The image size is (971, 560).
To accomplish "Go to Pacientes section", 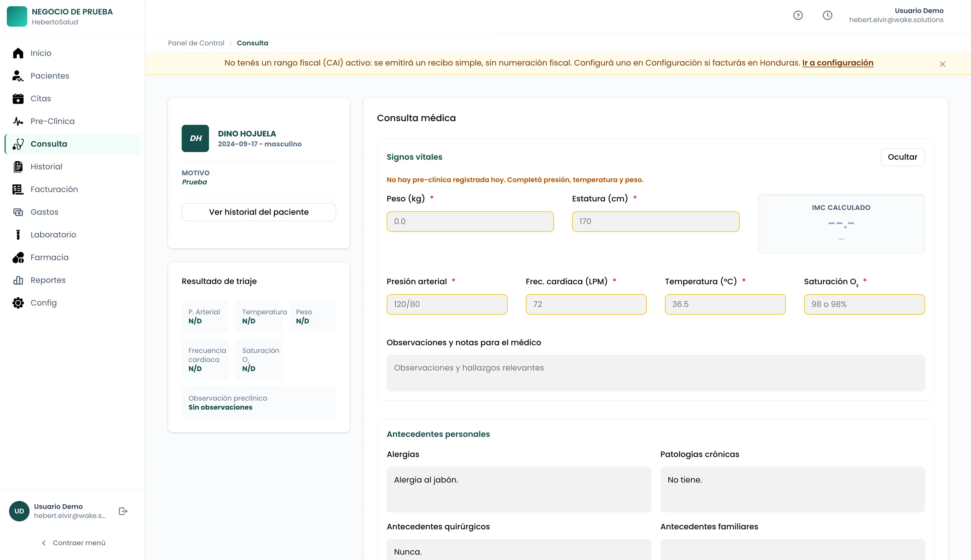I will (x=72, y=76).
